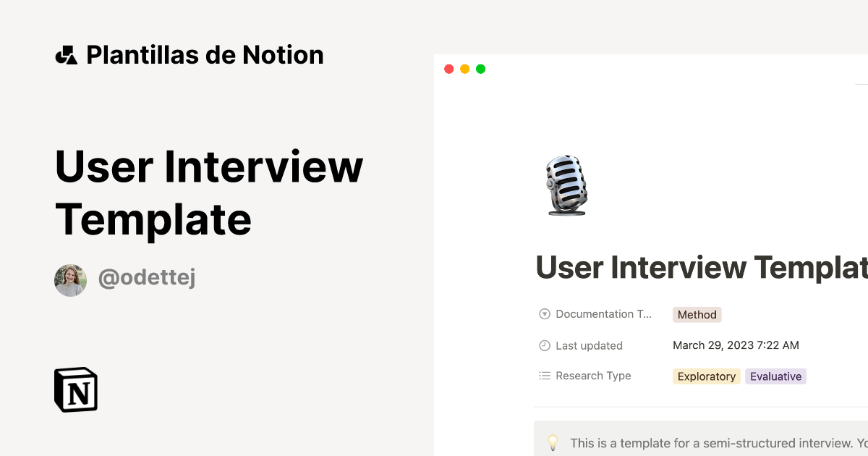Viewport: 868px width, 456px height.
Task: Select the Exploratory tag
Action: (706, 376)
